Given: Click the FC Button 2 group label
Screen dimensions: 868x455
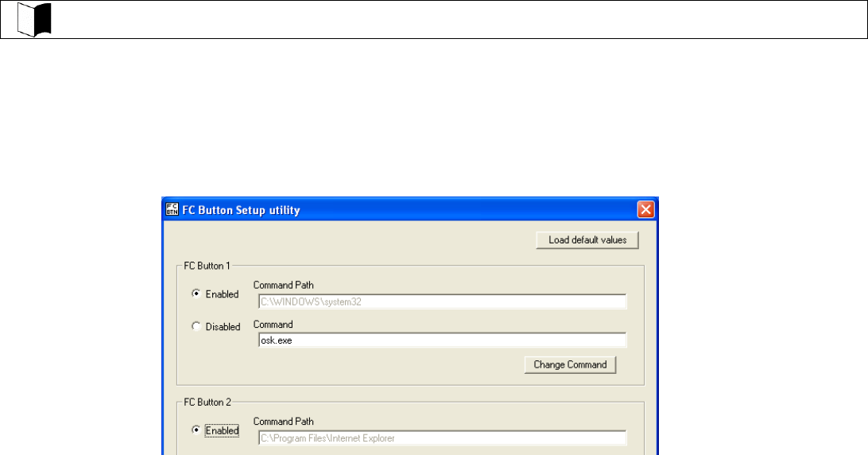Looking at the screenshot, I should coord(207,402).
